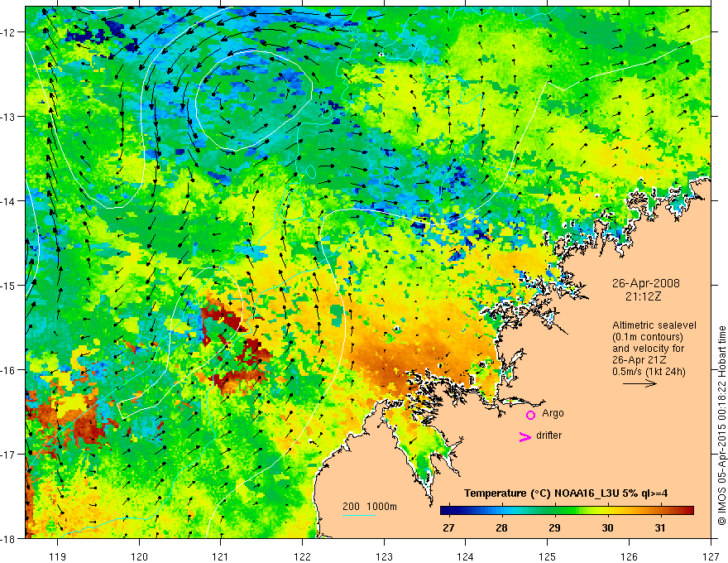Click the magenta Argo circle symbol

pyautogui.click(x=530, y=415)
